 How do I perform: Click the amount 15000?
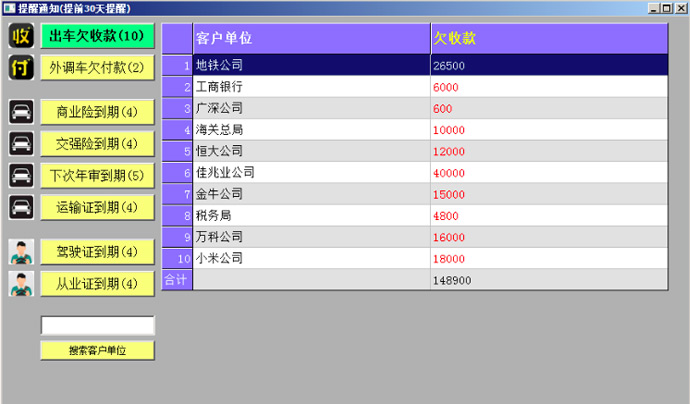(448, 195)
